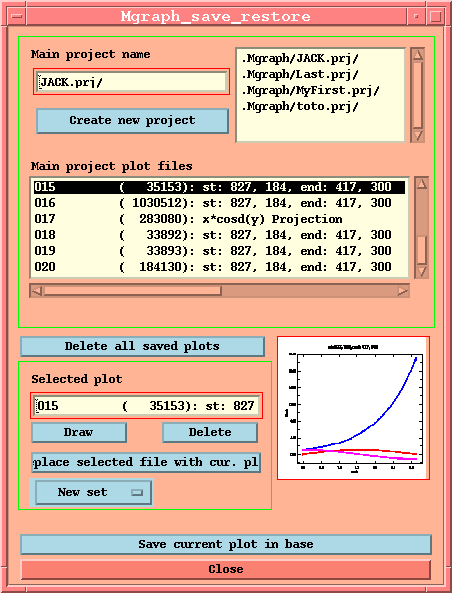The image size is (452, 593).
Task: Select plot file 020 in list
Action: (219, 267)
